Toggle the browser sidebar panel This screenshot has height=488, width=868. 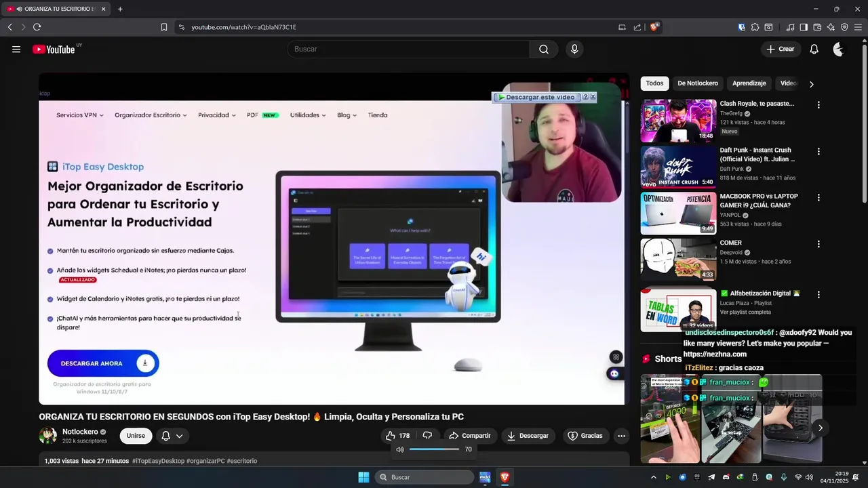pyautogui.click(x=804, y=27)
